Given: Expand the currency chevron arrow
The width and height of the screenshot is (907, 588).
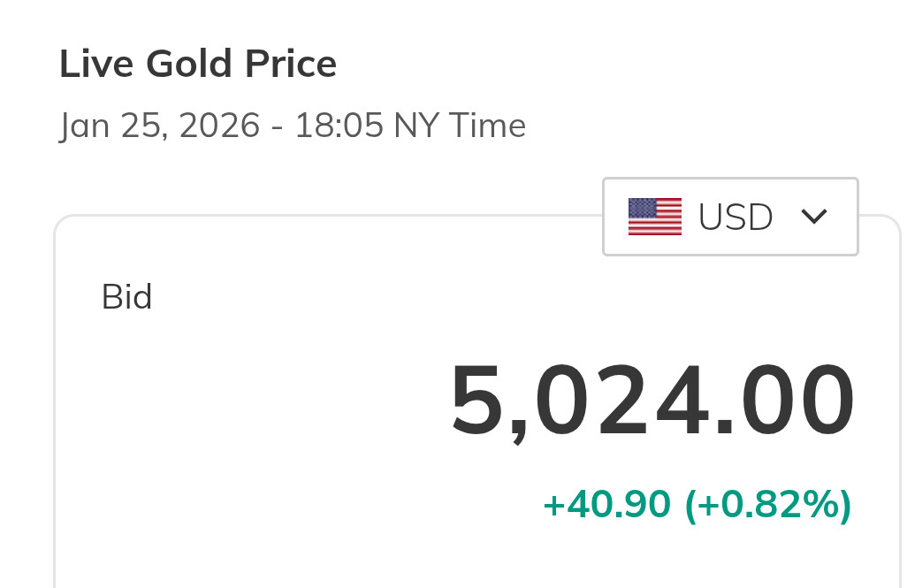Looking at the screenshot, I should coord(813,217).
